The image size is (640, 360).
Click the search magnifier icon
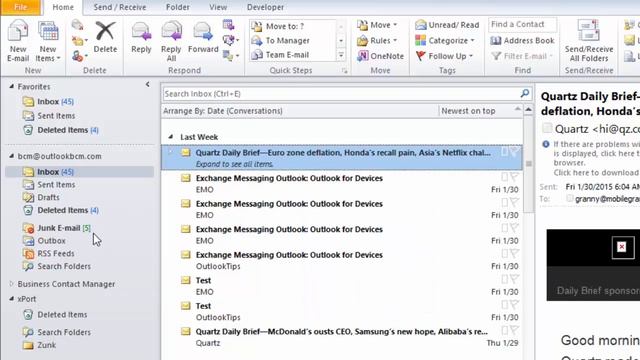525,93
